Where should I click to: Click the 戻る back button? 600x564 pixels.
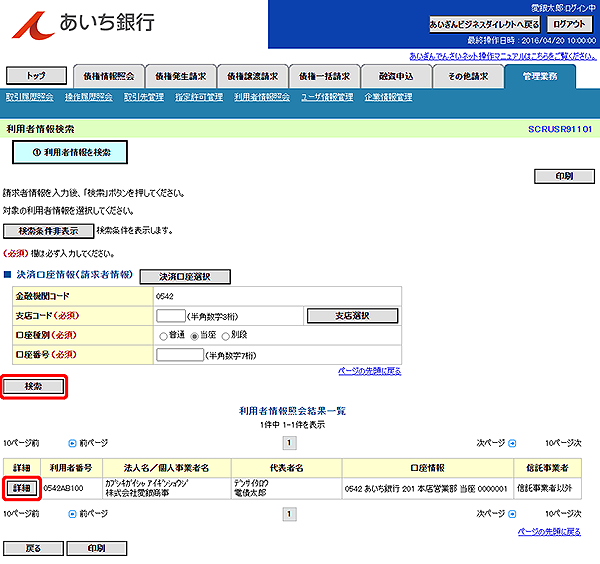pyautogui.click(x=34, y=548)
